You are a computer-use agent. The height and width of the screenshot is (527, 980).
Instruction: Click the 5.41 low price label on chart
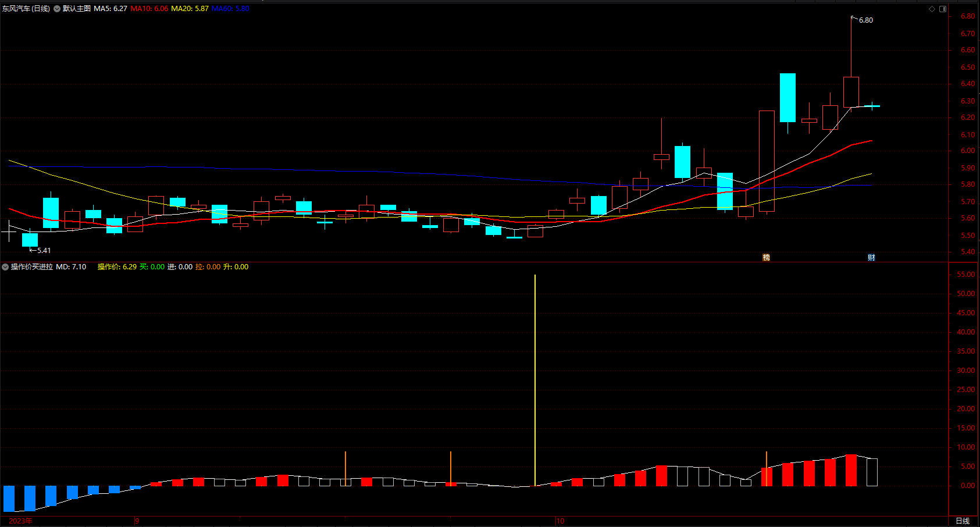point(44,251)
